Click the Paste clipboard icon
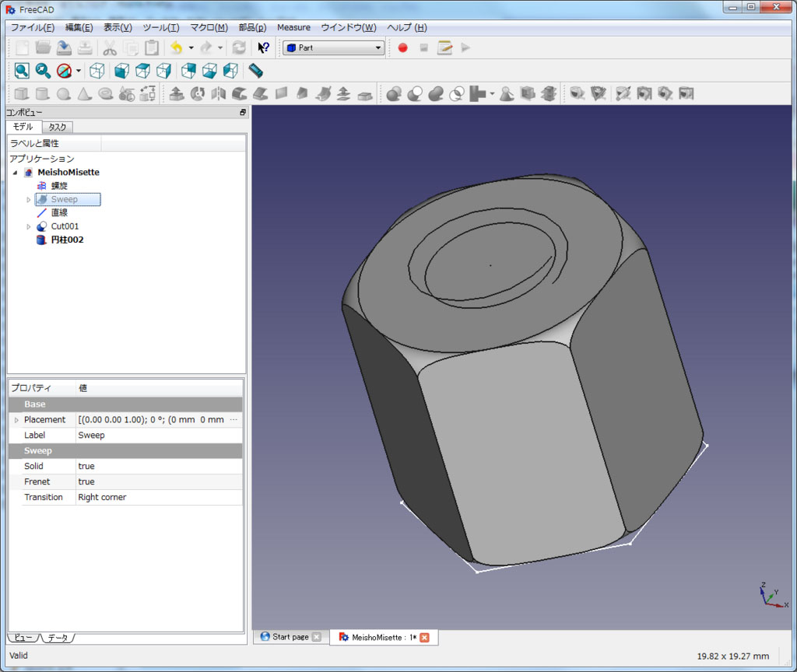Image resolution: width=797 pixels, height=672 pixels. coord(152,47)
